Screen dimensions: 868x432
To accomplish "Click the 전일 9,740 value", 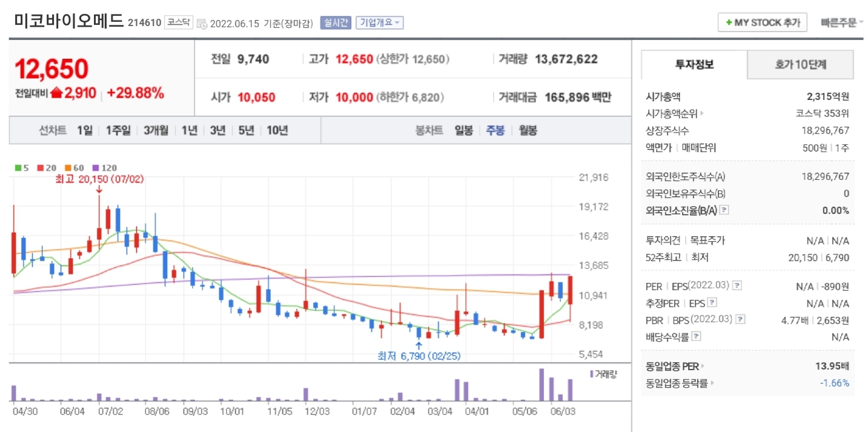I will tap(254, 59).
